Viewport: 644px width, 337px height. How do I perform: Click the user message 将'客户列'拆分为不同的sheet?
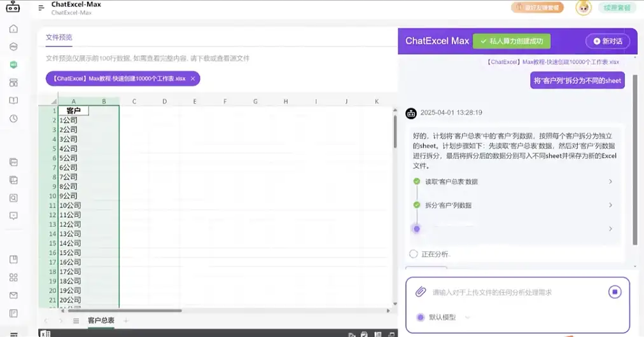577,81
